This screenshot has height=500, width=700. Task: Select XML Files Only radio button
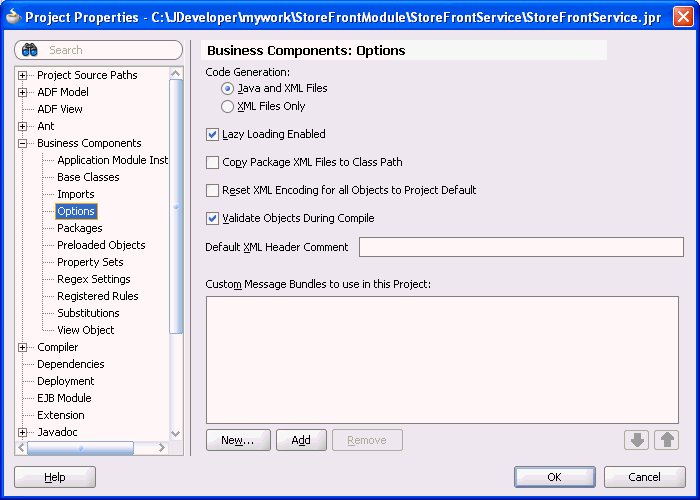[x=227, y=106]
